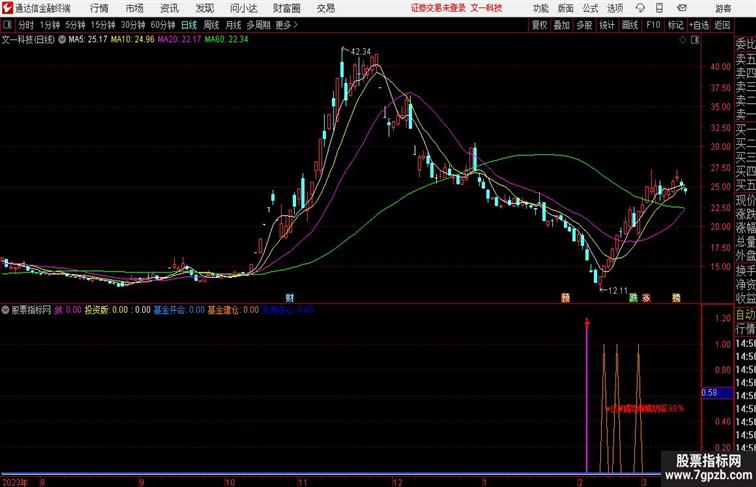Toggle the panel layout icon at chart top right

point(695,40)
